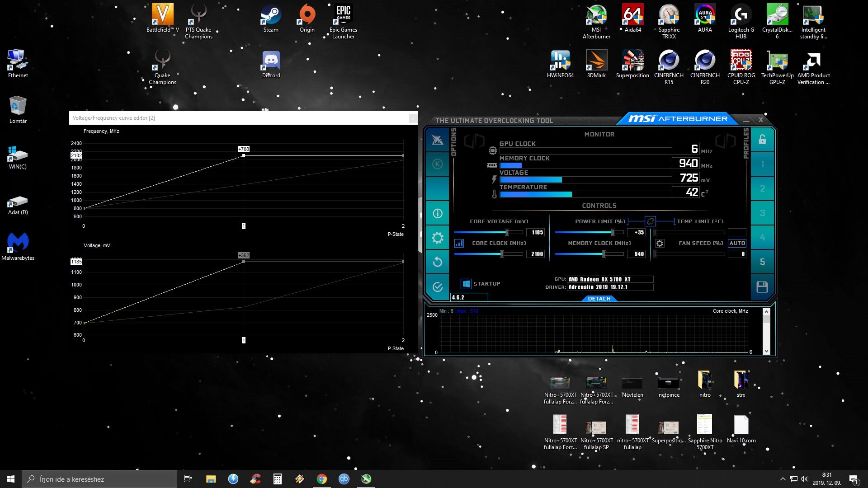Click the 1185 voltage axis value box
This screenshot has width=868, height=488.
click(76, 262)
